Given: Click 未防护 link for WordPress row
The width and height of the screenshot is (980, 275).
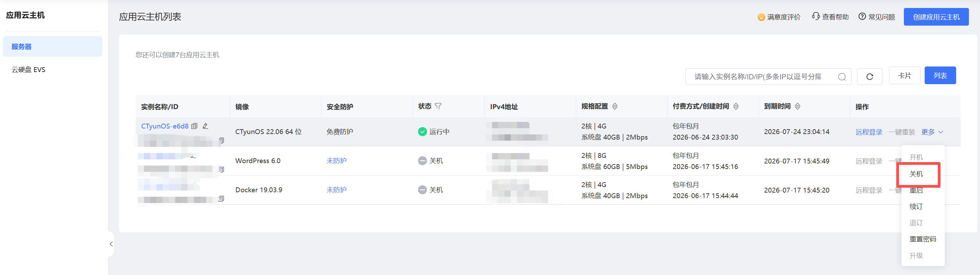Looking at the screenshot, I should coord(336,161).
